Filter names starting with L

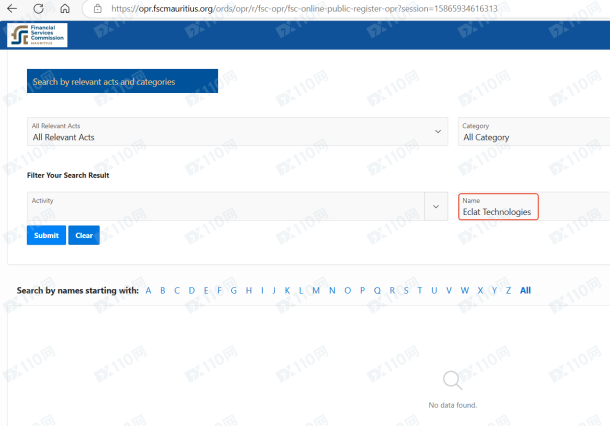coord(301,291)
